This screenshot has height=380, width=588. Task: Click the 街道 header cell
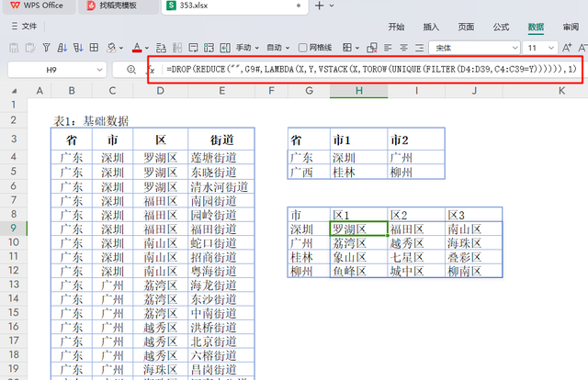coord(221,140)
